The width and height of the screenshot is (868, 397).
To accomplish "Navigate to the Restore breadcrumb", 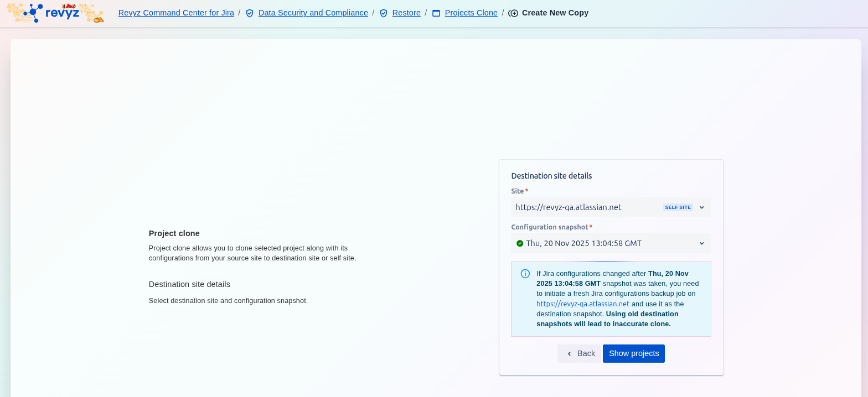I will pyautogui.click(x=406, y=13).
